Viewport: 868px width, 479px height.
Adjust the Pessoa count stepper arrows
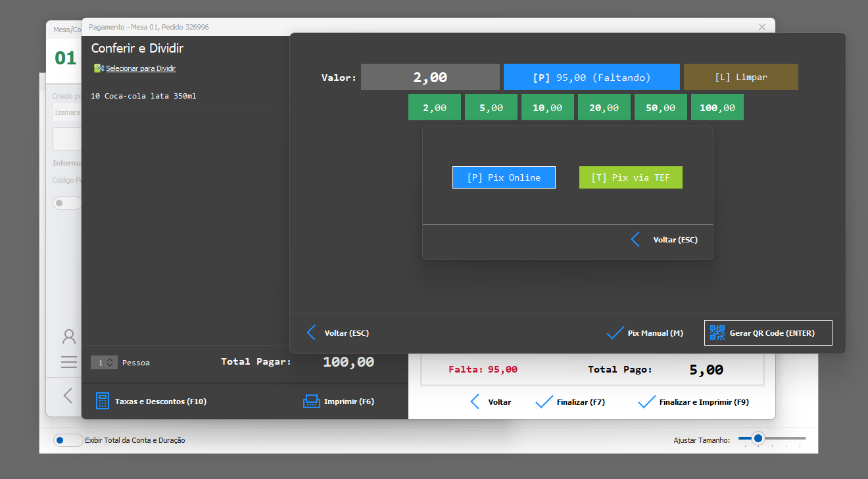click(110, 363)
